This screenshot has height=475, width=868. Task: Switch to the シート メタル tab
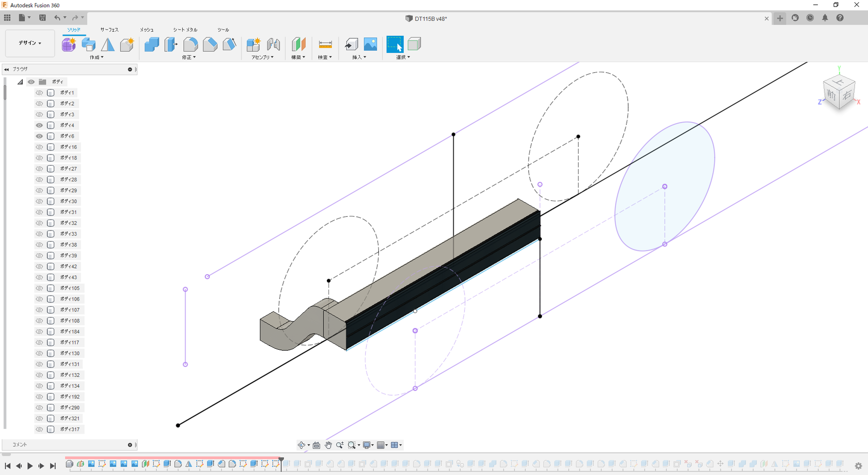pyautogui.click(x=185, y=30)
